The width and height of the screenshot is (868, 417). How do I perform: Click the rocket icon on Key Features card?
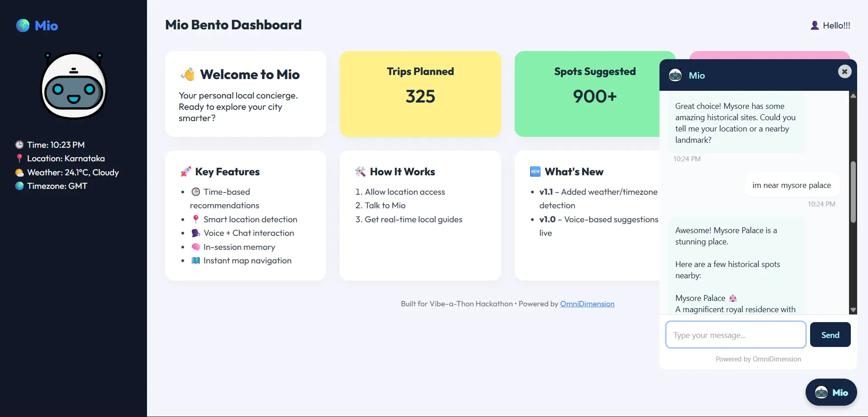point(185,171)
